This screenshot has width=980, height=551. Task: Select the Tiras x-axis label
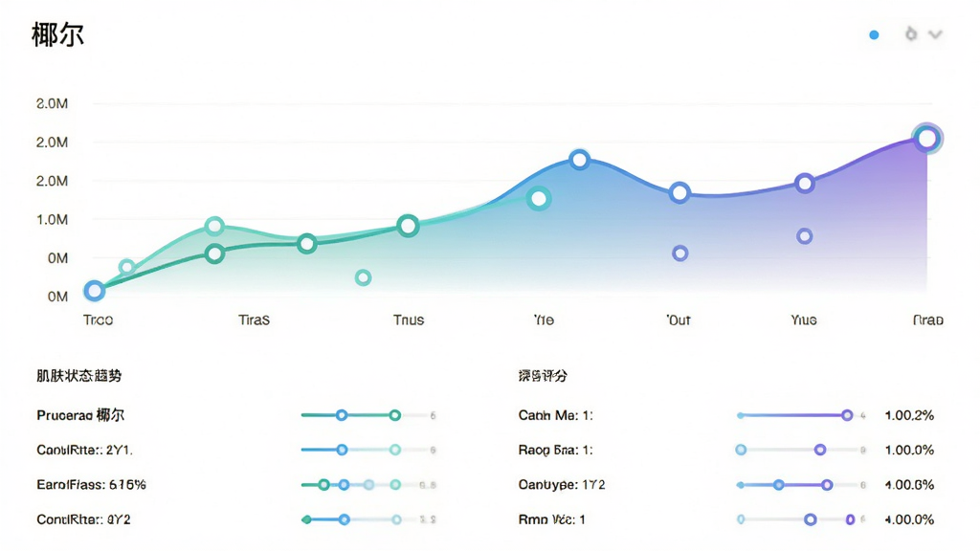pos(254,320)
